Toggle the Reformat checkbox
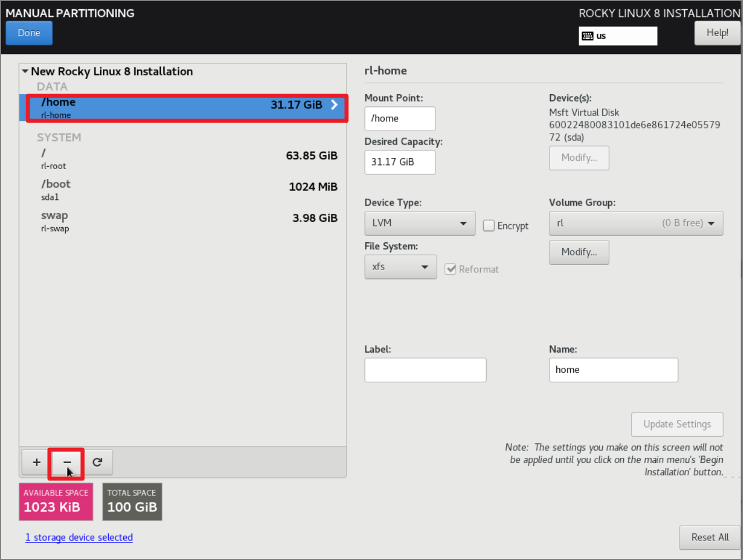The width and height of the screenshot is (743, 560). [451, 269]
